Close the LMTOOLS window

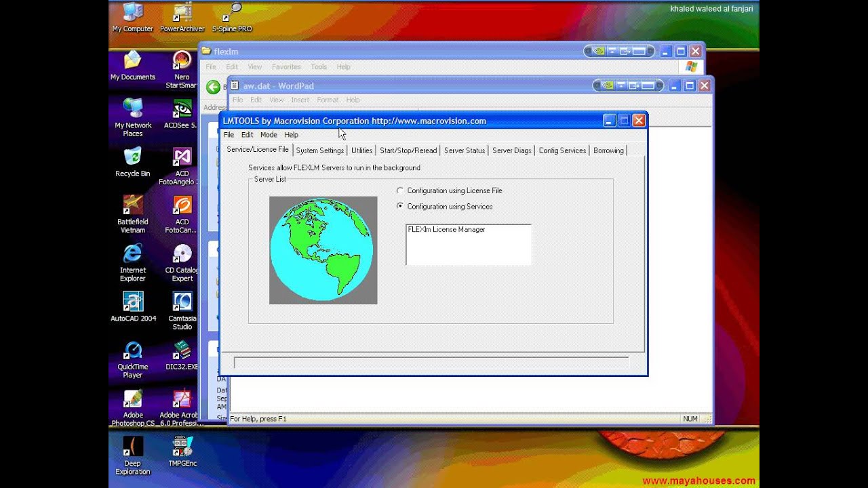click(x=639, y=121)
